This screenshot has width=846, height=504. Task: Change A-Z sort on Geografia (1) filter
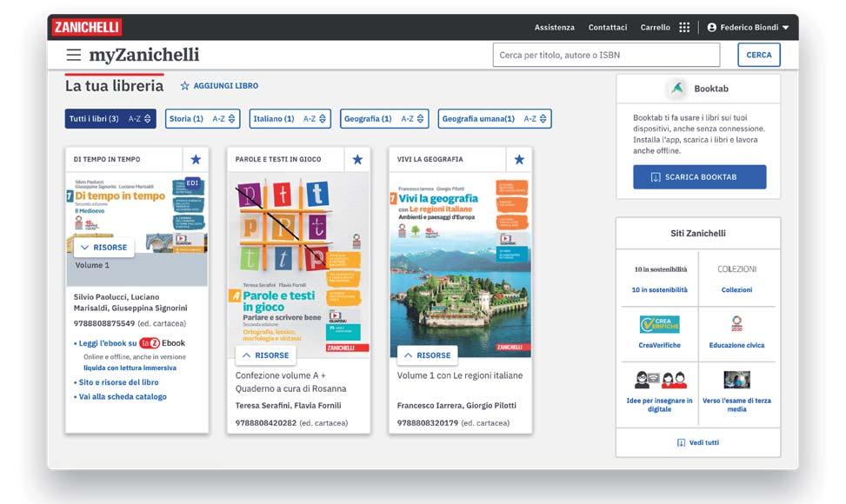pyautogui.click(x=412, y=118)
